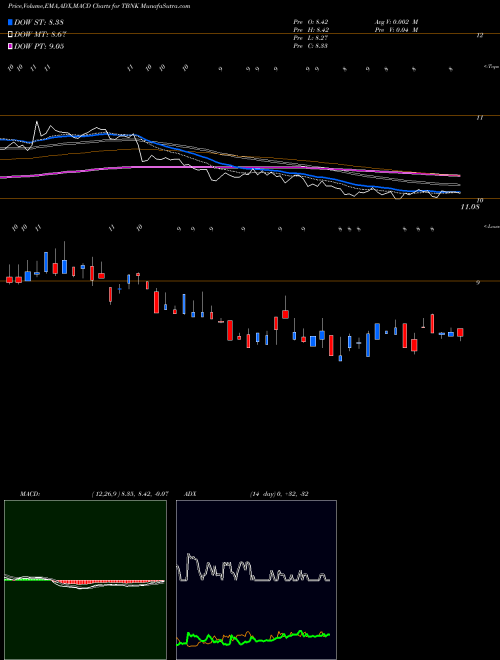This screenshot has width=500, height=660.
Task: Click the '<Tops' row label
Action: coord(491,67)
